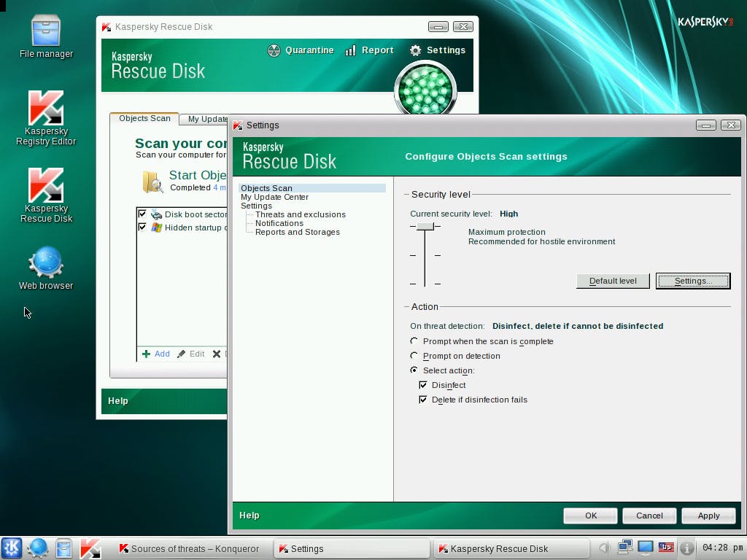
Task: Launch the Web browser desktop icon
Action: 46,268
